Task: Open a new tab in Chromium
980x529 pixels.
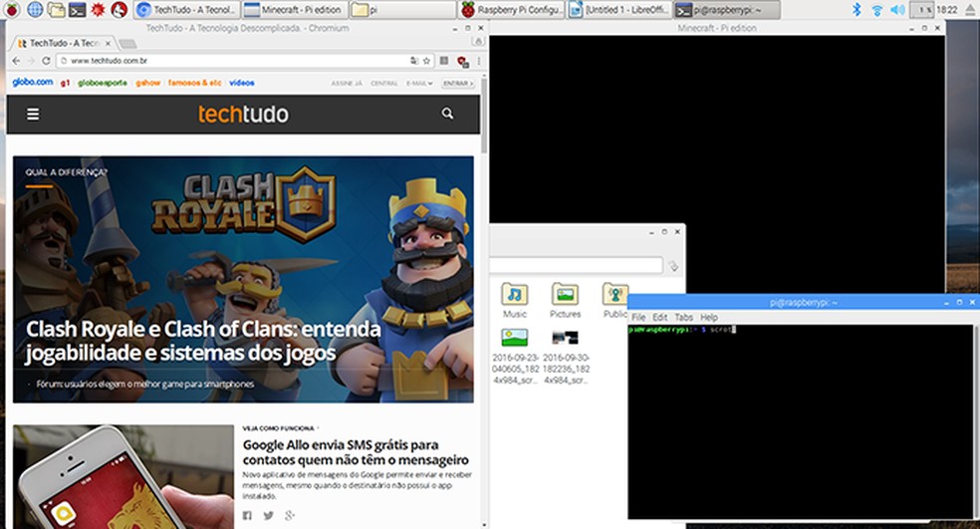Action: (127, 43)
